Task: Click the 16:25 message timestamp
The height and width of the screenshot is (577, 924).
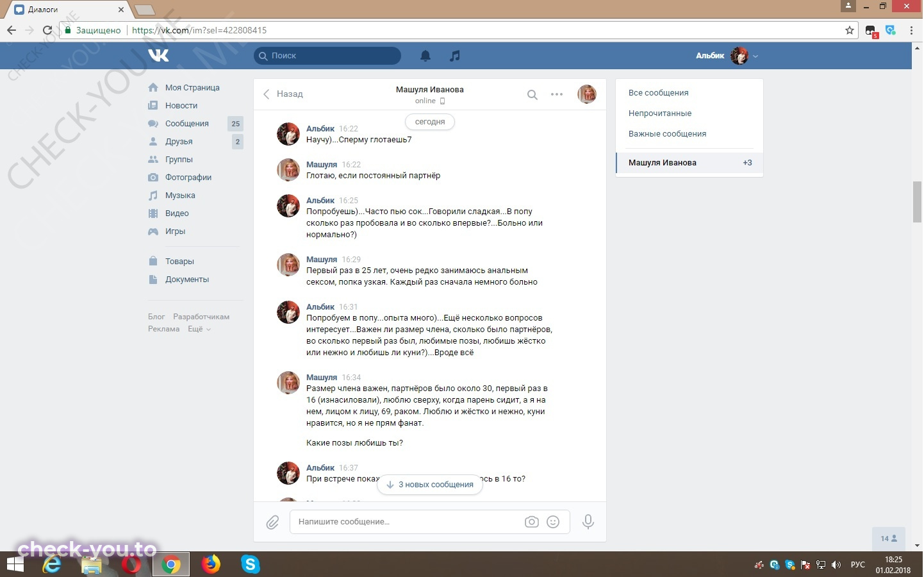Action: tap(349, 201)
